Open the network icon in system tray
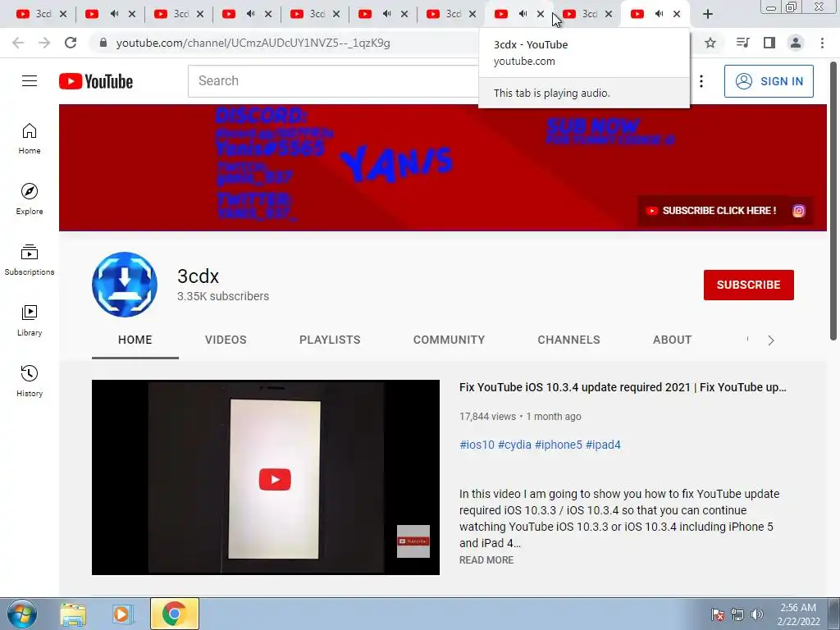 [x=737, y=614]
